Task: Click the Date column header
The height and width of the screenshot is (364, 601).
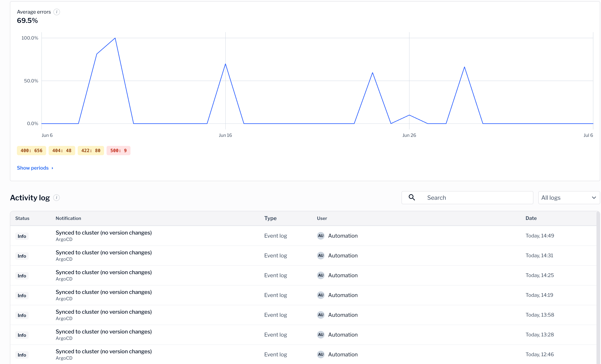Action: tap(531, 218)
